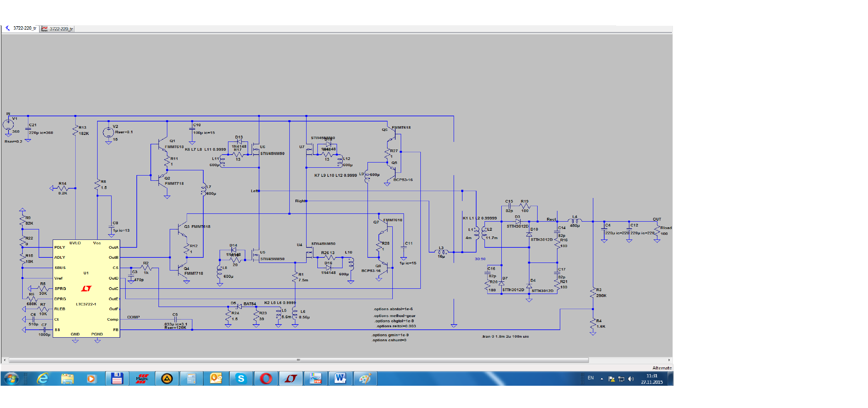Open Windows Explorer folder icon in the taskbar
868x408 pixels.
click(x=67, y=379)
